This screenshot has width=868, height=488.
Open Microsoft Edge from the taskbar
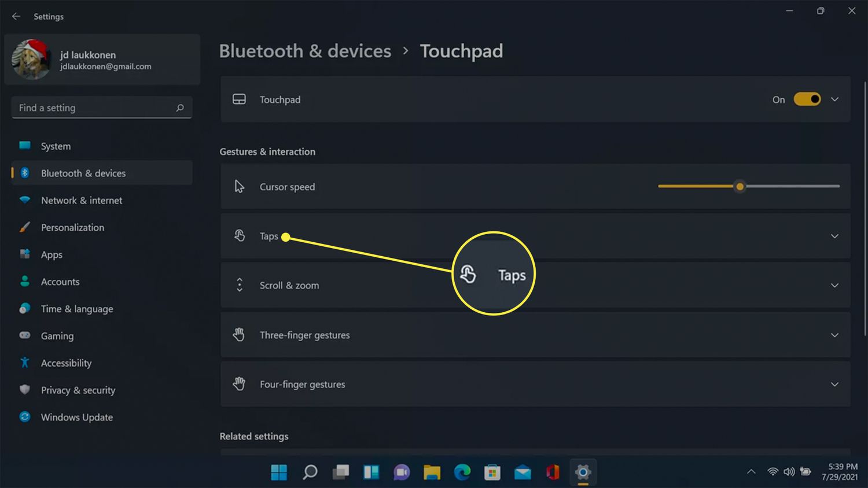click(x=462, y=472)
